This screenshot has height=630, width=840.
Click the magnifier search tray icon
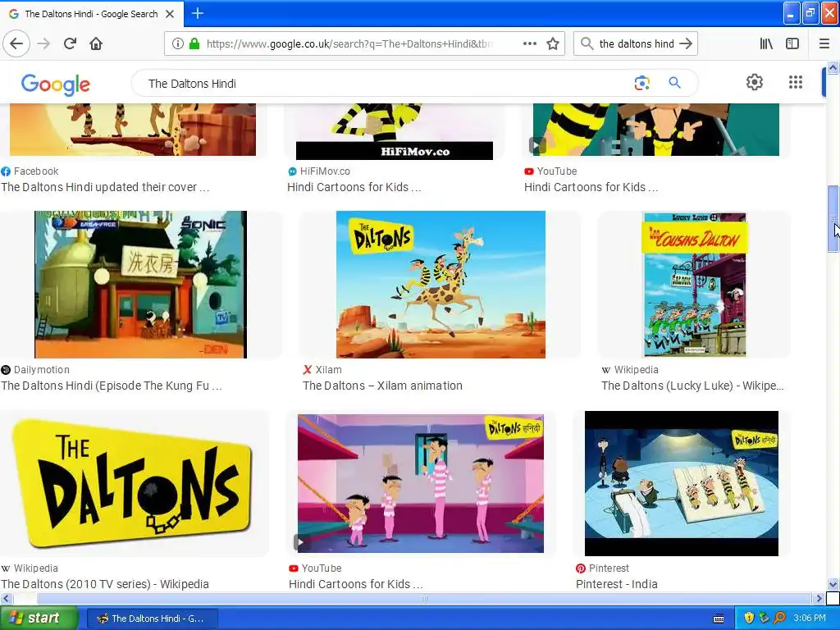tap(779, 619)
